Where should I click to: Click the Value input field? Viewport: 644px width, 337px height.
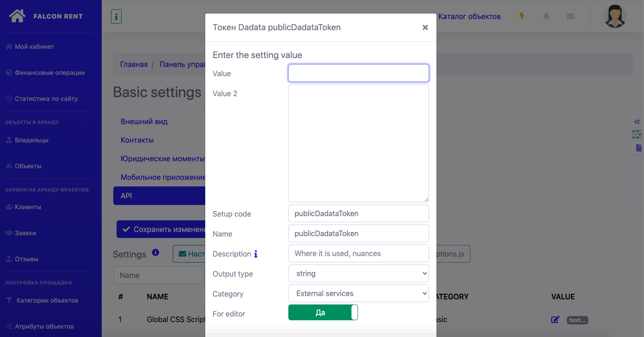pyautogui.click(x=358, y=73)
